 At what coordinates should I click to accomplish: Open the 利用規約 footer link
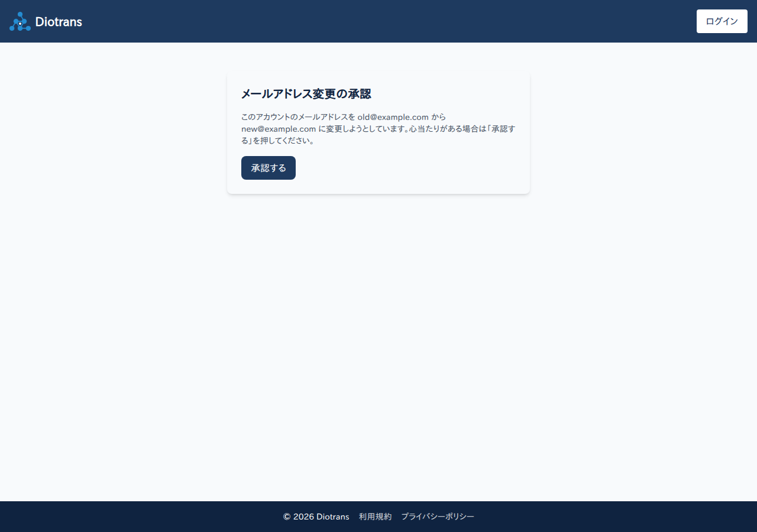point(375,517)
